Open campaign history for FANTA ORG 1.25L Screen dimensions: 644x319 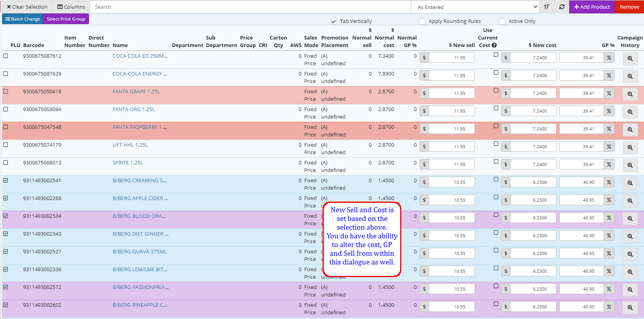(x=630, y=112)
